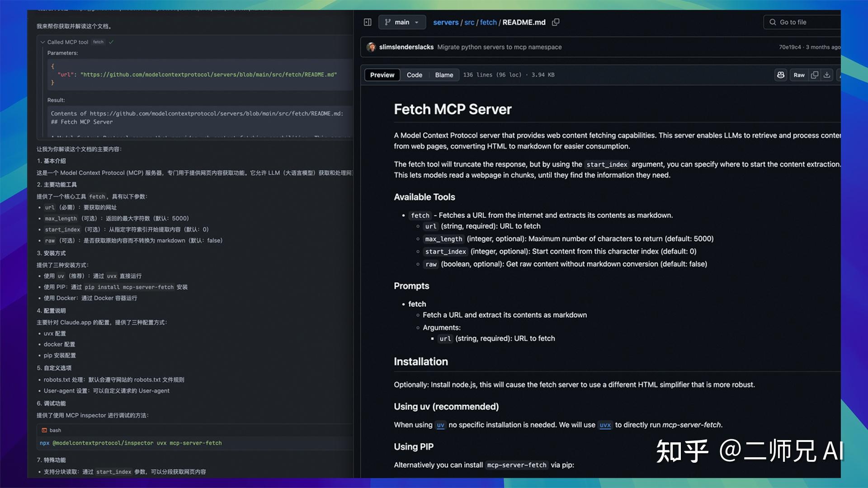Image resolution: width=868 pixels, height=488 pixels.
Task: Copy raw content of README.md
Action: [814, 75]
